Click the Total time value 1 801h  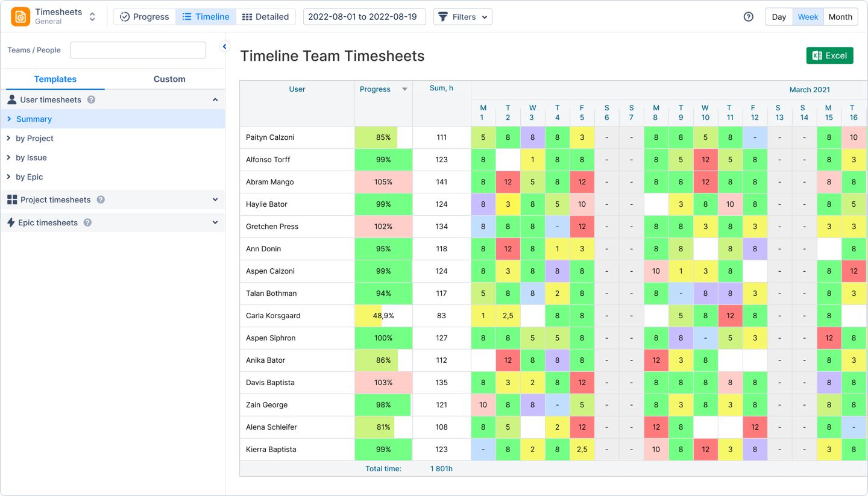(x=441, y=468)
